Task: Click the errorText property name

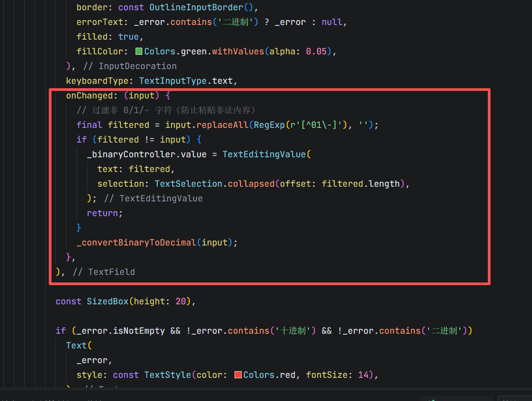Action: [100, 22]
